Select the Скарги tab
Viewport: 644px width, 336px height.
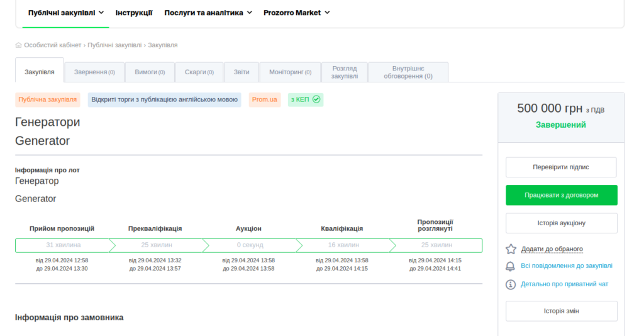click(199, 72)
